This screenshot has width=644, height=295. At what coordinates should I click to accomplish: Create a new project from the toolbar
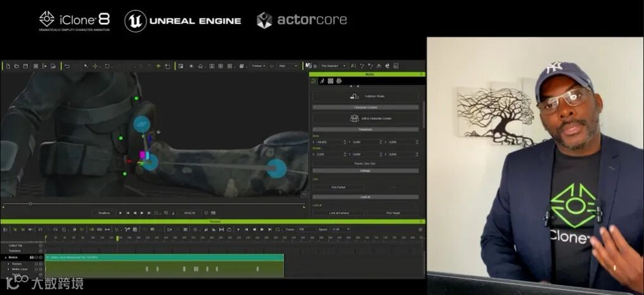8,66
